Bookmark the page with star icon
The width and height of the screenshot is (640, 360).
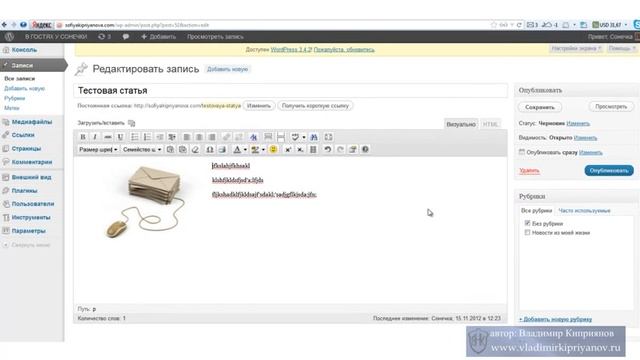(494, 25)
